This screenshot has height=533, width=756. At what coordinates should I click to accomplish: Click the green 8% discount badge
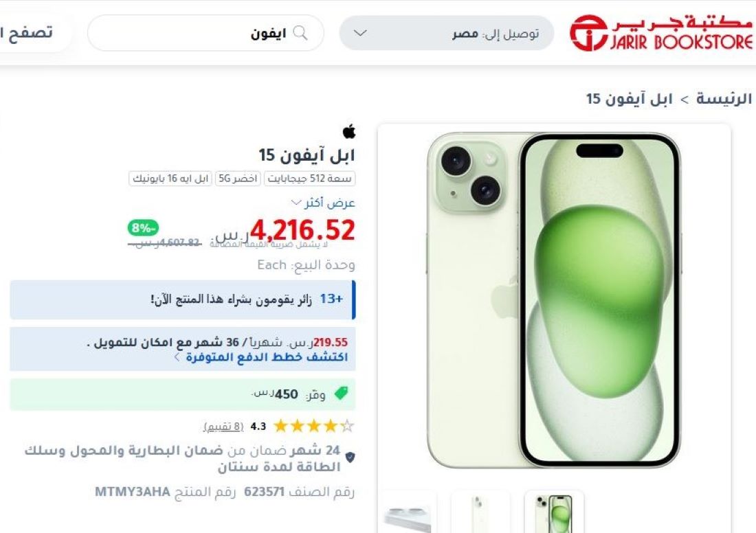pyautogui.click(x=143, y=227)
